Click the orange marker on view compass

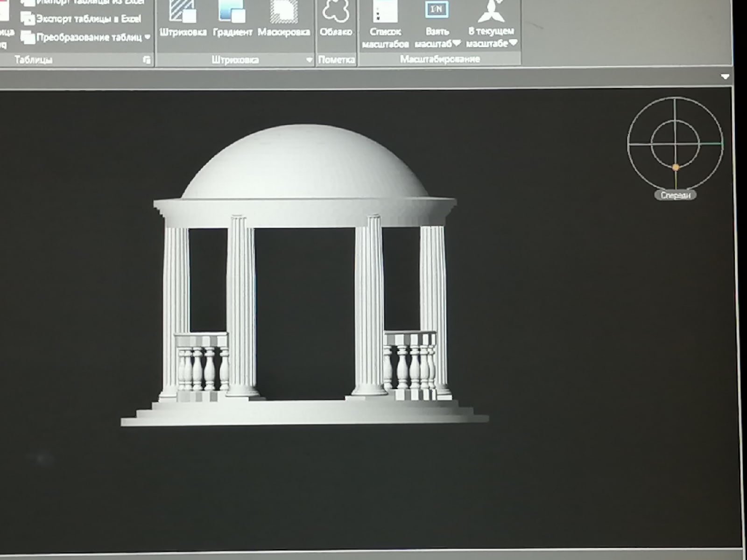pos(676,167)
